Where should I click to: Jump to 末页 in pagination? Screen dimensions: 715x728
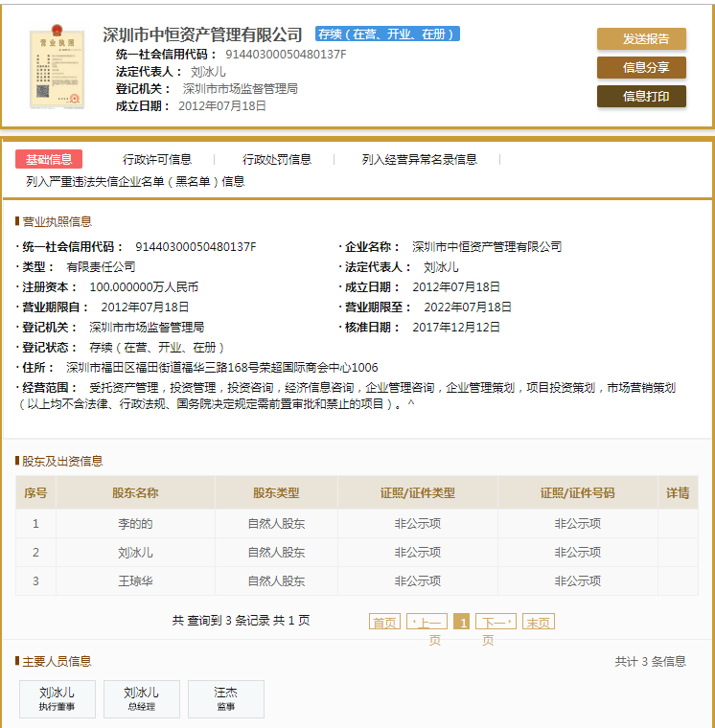[x=539, y=623]
